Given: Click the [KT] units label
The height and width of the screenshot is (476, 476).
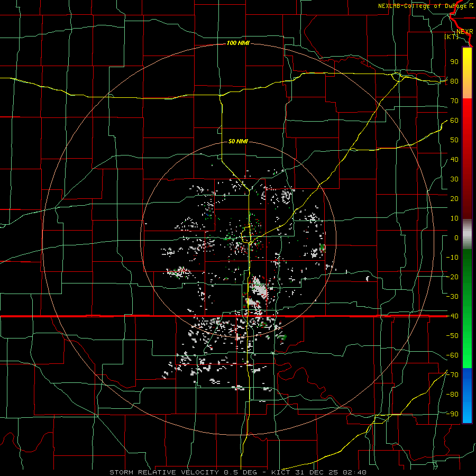Looking at the screenshot, I should 451,36.
